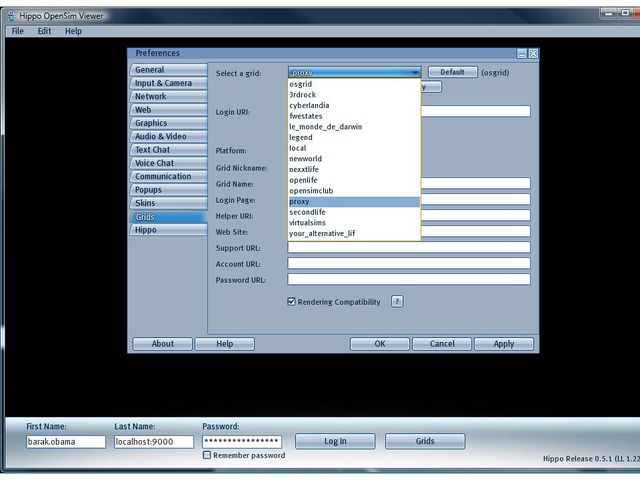Viewport: 640px width, 480px height.
Task: Close the Preferences dialog window
Action: tap(533, 53)
